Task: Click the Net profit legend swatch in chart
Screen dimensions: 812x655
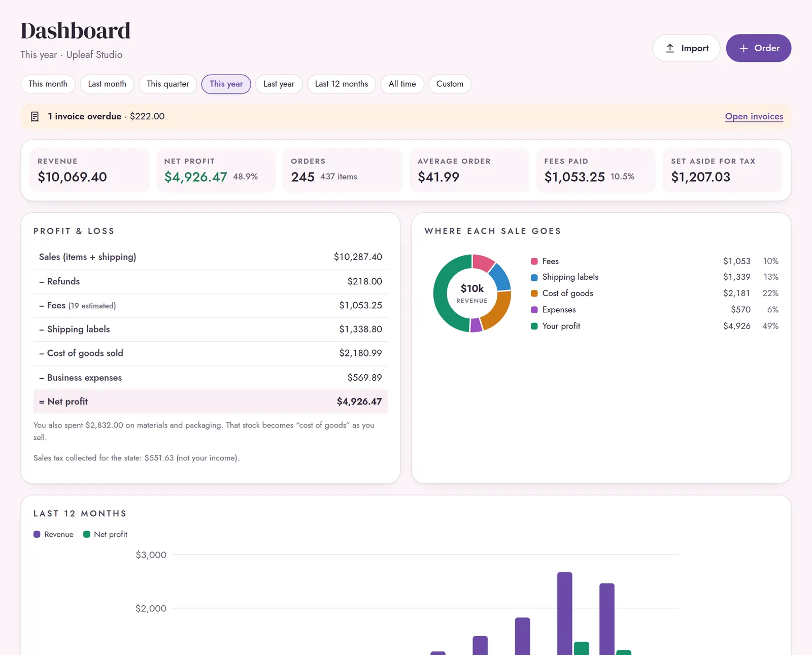Action: [87, 534]
